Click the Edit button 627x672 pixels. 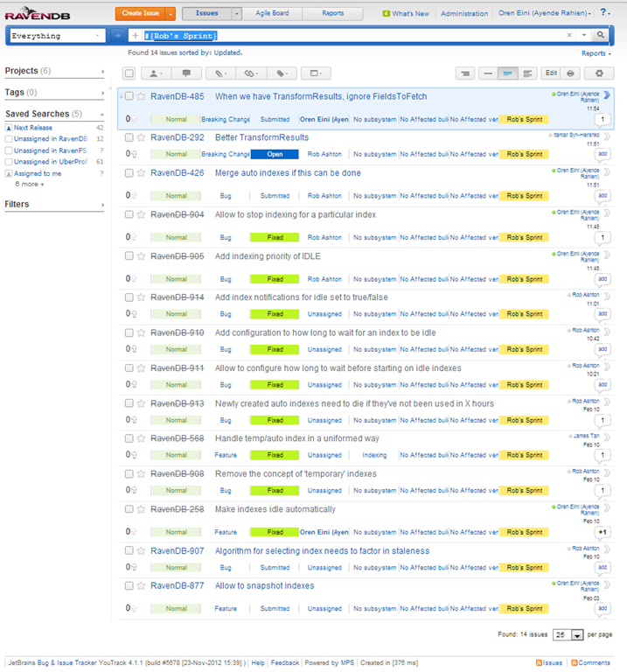tap(551, 73)
